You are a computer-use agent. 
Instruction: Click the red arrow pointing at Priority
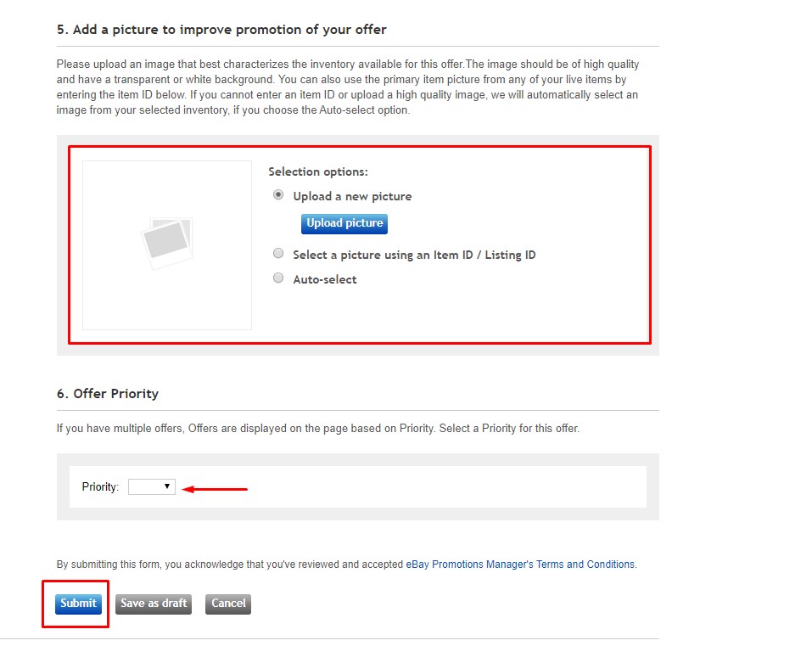[x=215, y=489]
